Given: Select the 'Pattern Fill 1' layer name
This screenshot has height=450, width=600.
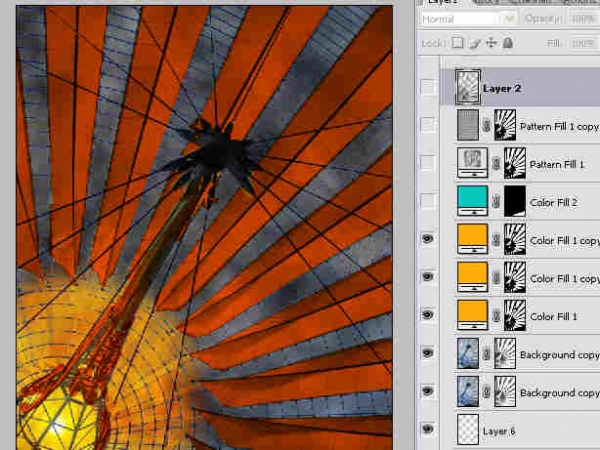Looking at the screenshot, I should pyautogui.click(x=557, y=165).
